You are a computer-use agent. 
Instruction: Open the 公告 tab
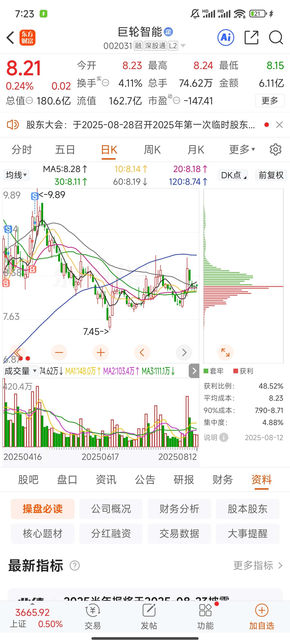[145, 480]
